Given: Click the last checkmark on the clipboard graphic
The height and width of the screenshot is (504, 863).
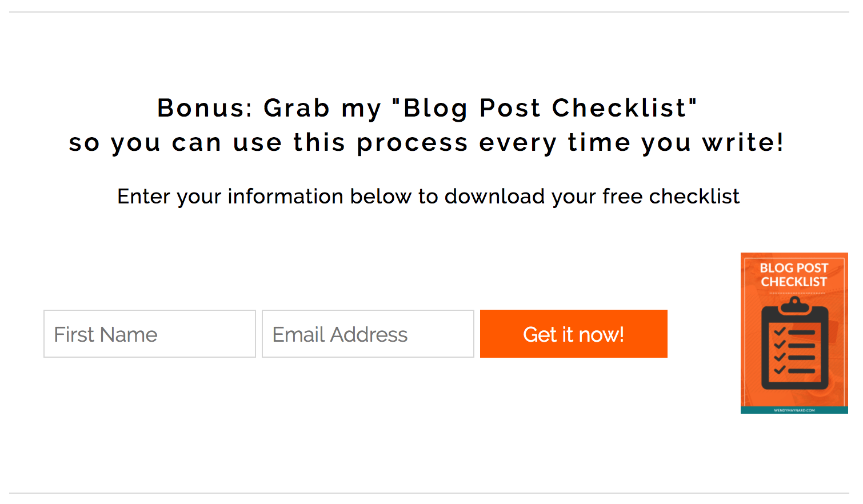Looking at the screenshot, I should pyautogui.click(x=780, y=370).
